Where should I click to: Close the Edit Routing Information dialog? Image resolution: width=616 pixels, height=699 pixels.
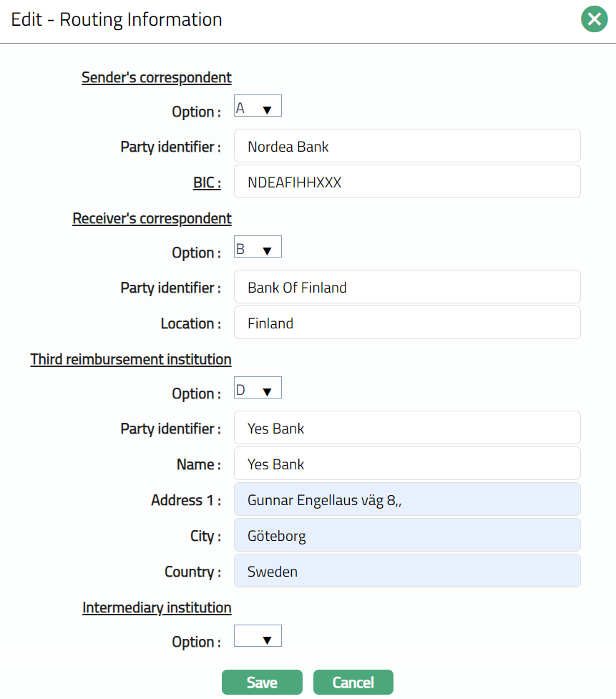(594, 20)
